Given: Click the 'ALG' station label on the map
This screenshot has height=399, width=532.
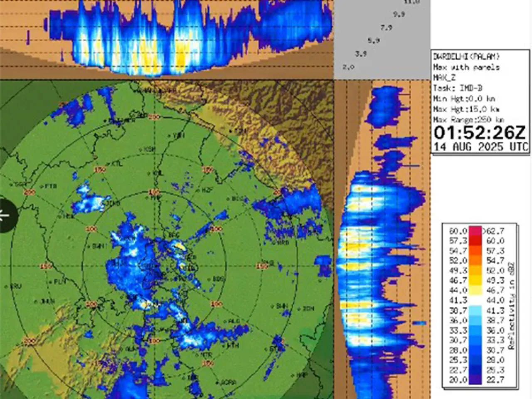Looking at the screenshot, I should [x=234, y=321].
